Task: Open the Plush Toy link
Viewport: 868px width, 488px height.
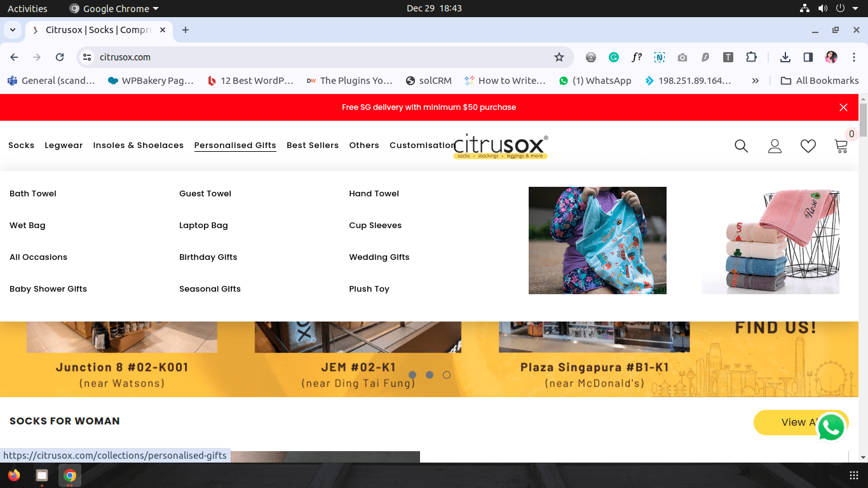Action: 369,289
